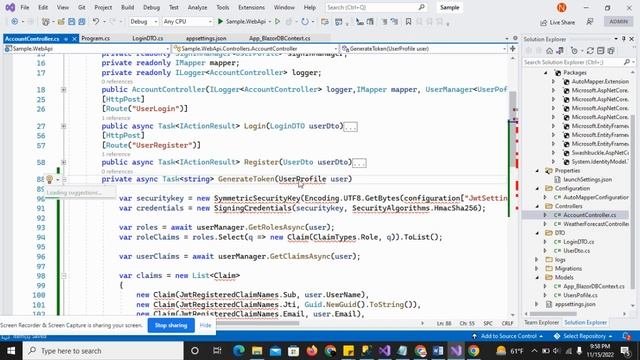640x360 pixels.
Task: Open the Build menu
Action: [x=127, y=7]
